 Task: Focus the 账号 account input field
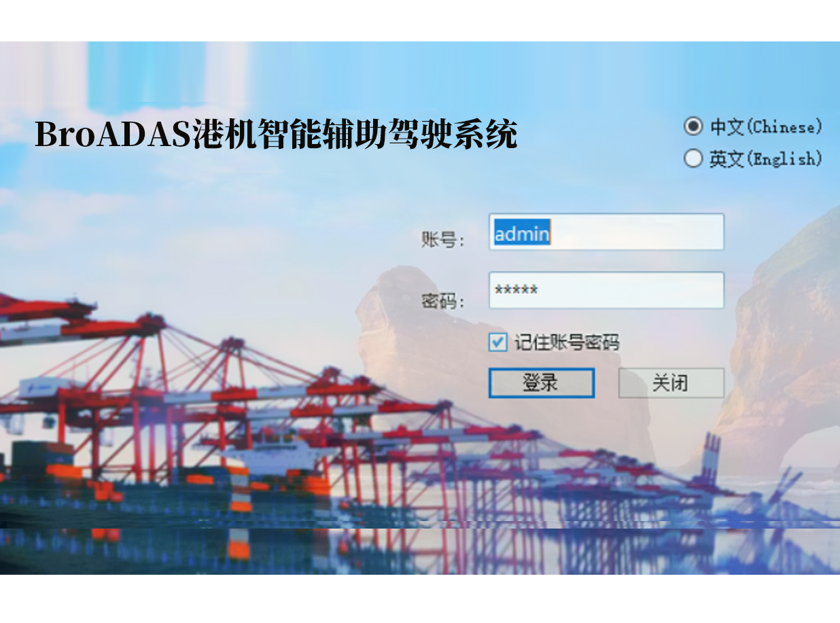pos(606,232)
